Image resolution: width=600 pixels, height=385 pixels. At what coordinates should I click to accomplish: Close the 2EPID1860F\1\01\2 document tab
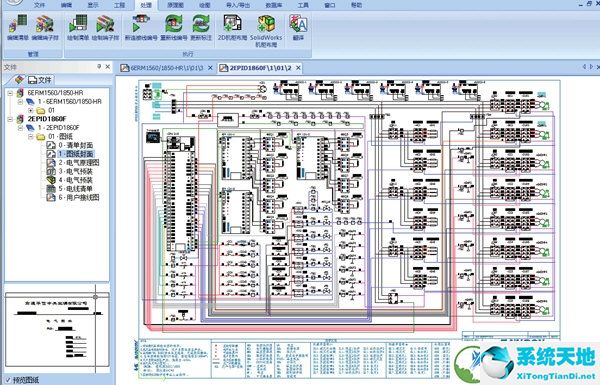(x=298, y=68)
